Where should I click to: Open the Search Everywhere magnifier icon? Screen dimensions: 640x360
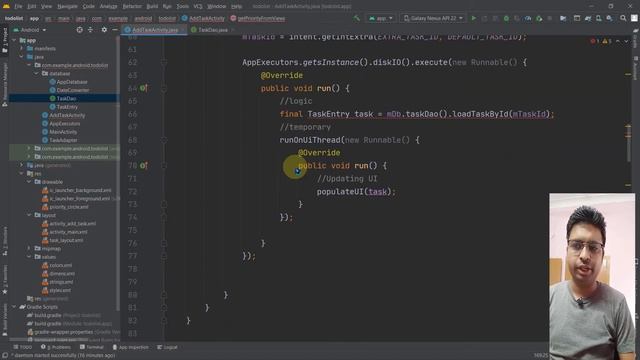623,18
